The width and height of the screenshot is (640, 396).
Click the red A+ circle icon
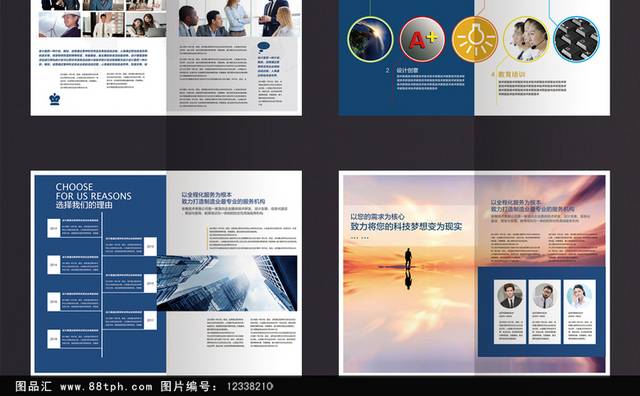click(422, 39)
